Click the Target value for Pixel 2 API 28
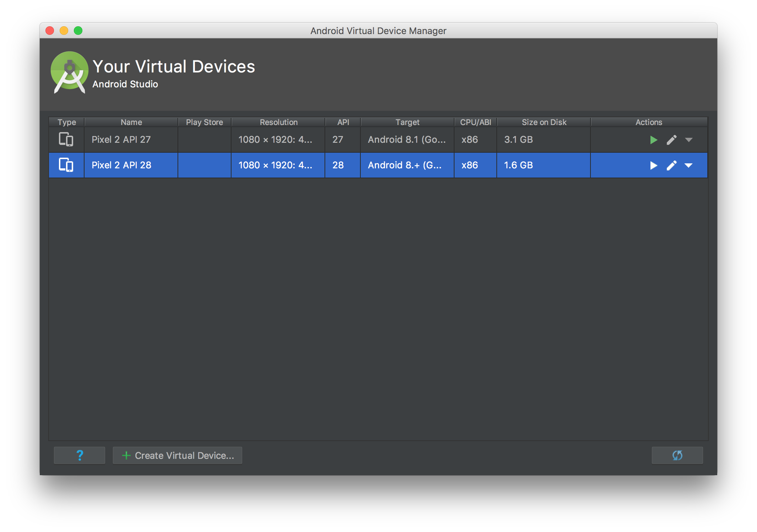The width and height of the screenshot is (757, 532). pos(407,165)
